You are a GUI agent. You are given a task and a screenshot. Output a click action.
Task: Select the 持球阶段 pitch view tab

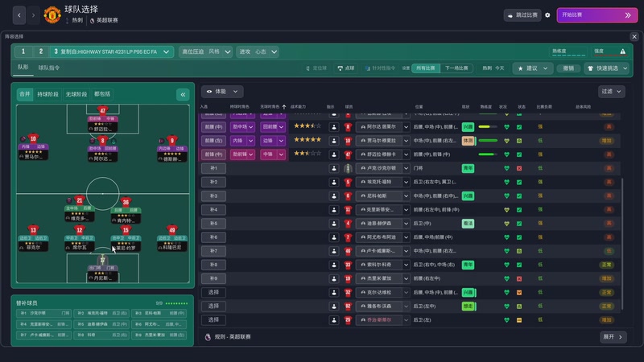(x=47, y=94)
